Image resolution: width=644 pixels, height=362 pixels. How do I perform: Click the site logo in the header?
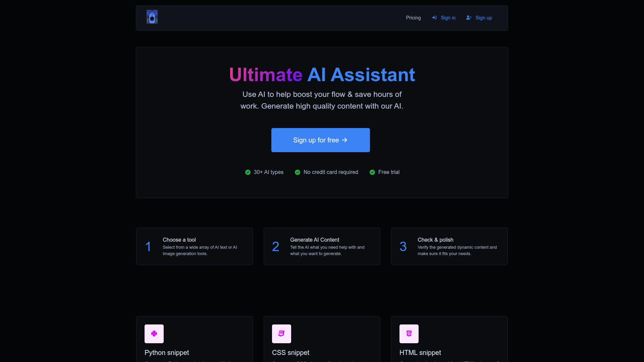tap(152, 17)
